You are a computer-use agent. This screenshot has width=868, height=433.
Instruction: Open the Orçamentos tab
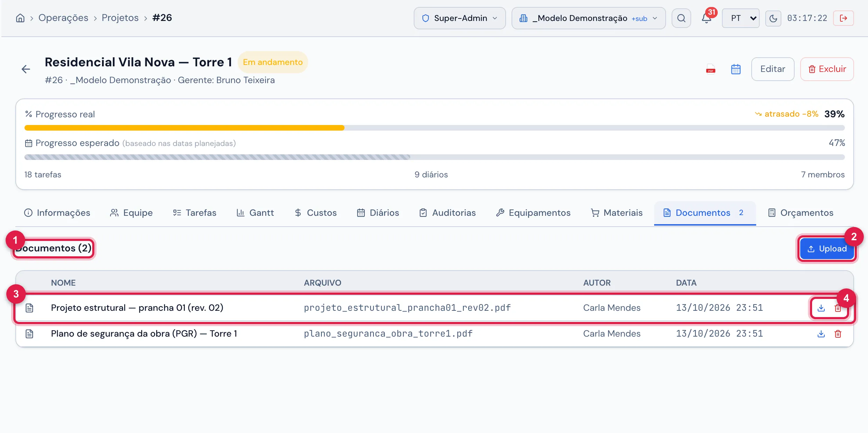point(801,213)
